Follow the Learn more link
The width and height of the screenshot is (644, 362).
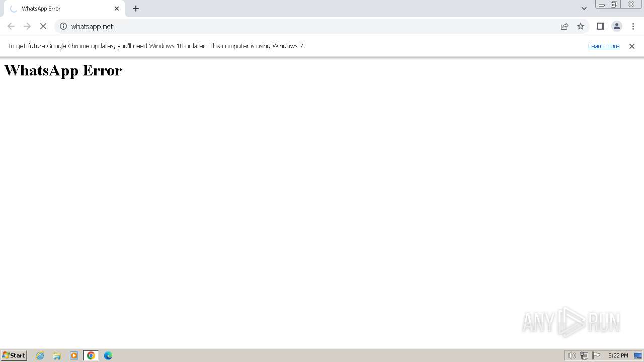coord(604,46)
